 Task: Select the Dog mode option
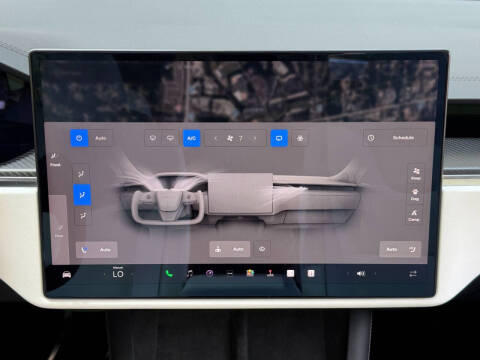415,194
